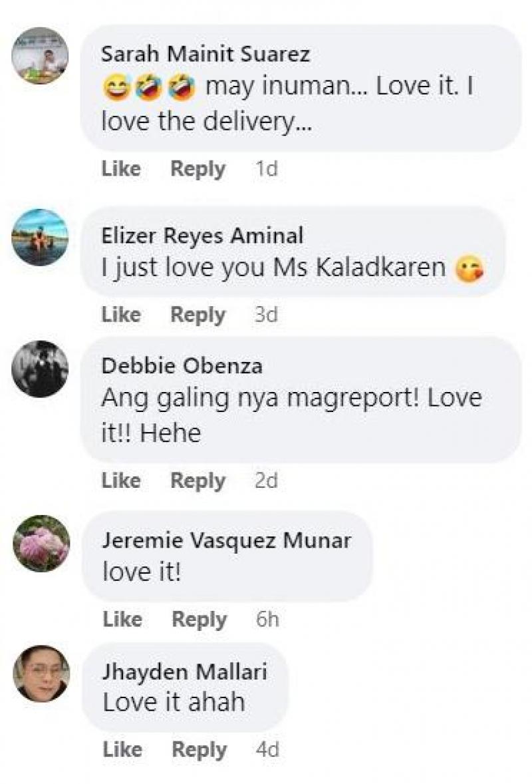Reply to Sarah Mainit Suarez's comment
This screenshot has height=784, width=532.
pos(198,169)
